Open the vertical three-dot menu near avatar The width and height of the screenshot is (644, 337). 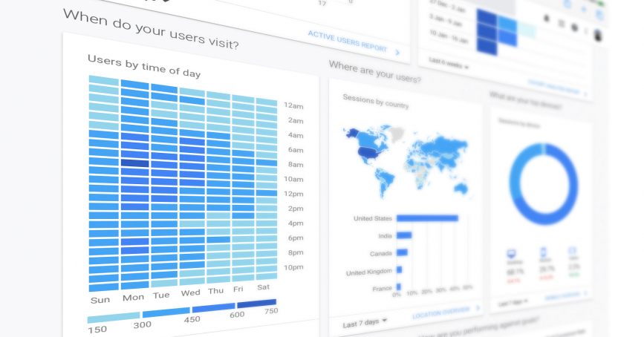point(586,31)
